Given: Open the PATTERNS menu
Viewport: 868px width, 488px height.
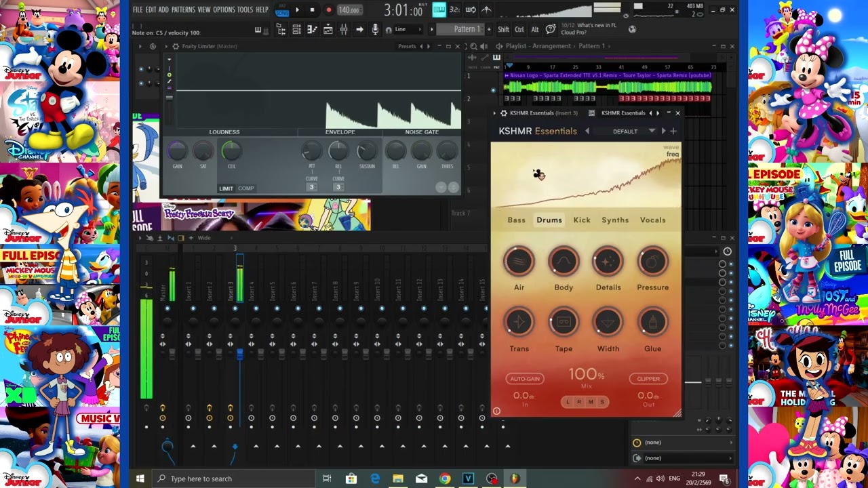Looking at the screenshot, I should click(183, 9).
